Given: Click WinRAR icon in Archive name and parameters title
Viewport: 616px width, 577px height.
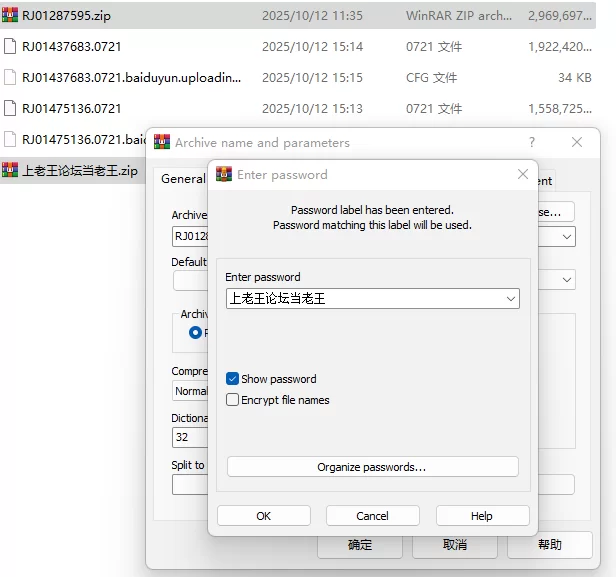Looking at the screenshot, I should 162,143.
